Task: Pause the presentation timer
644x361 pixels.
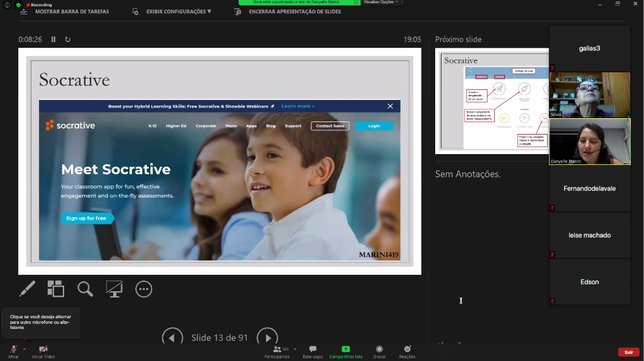Action: (x=53, y=40)
